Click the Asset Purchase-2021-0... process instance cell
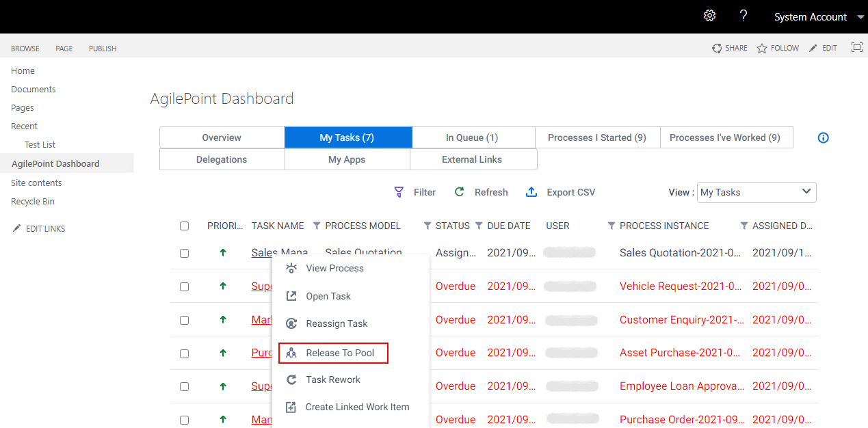The image size is (868, 428). (681, 352)
